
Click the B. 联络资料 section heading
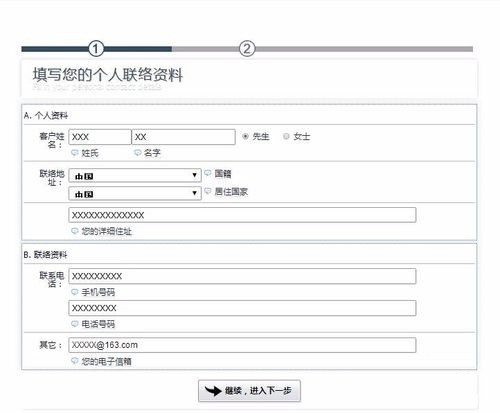click(45, 255)
